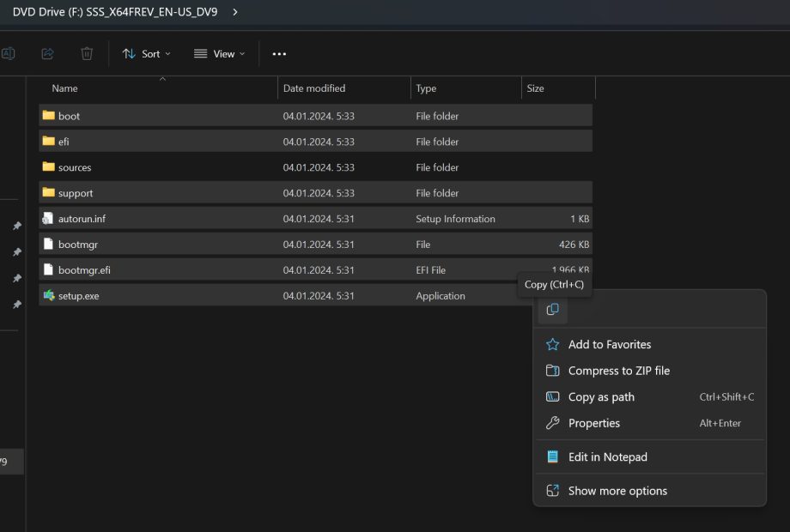Click the Rename icon in toolbar
The width and height of the screenshot is (790, 532).
click(8, 54)
